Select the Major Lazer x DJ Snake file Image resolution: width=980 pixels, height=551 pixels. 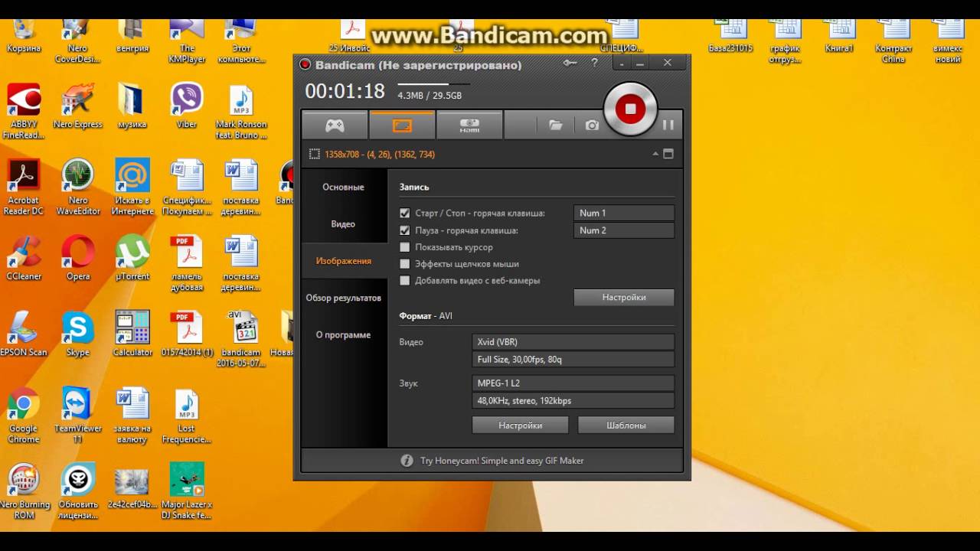(x=187, y=492)
